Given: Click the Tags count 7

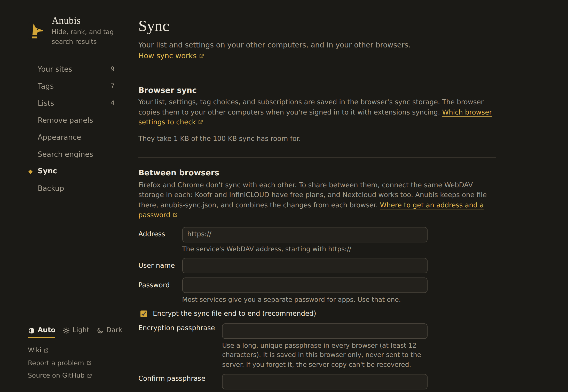Looking at the screenshot, I should [x=113, y=86].
